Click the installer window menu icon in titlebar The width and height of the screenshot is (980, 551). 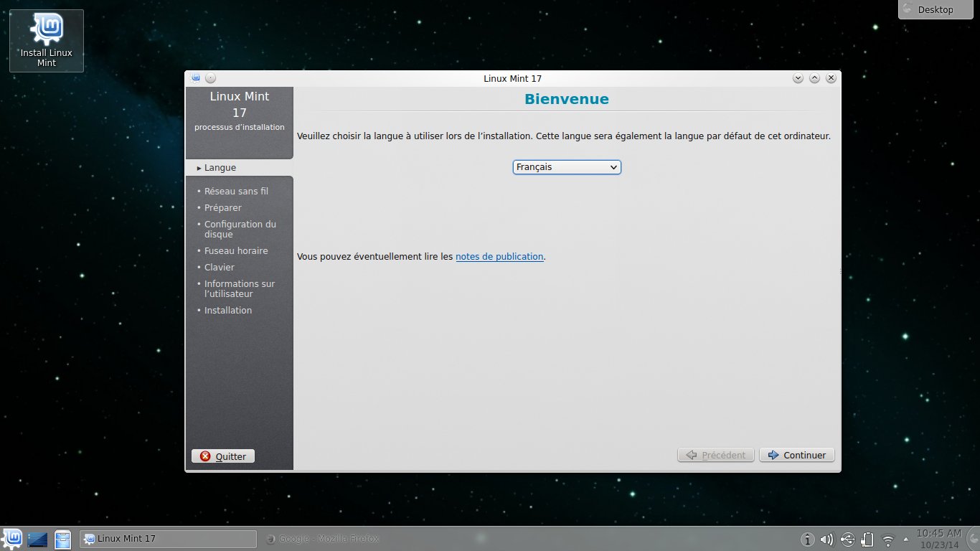(x=196, y=78)
